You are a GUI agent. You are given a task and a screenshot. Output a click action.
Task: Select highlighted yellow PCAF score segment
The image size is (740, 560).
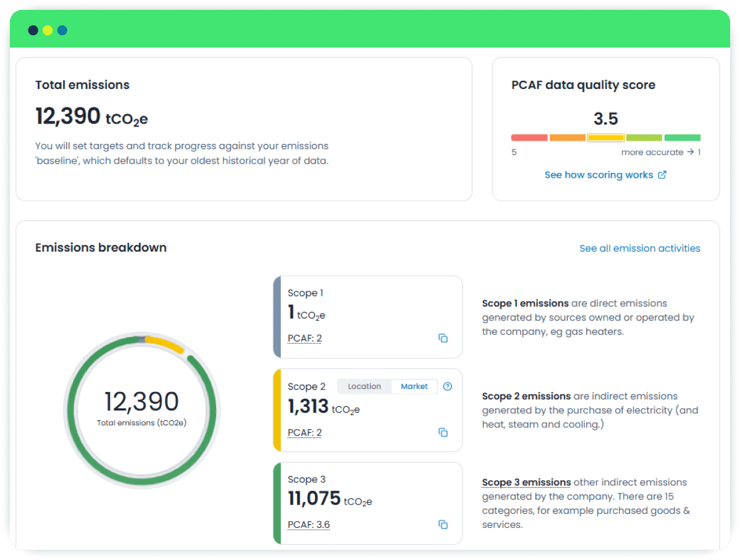point(605,138)
